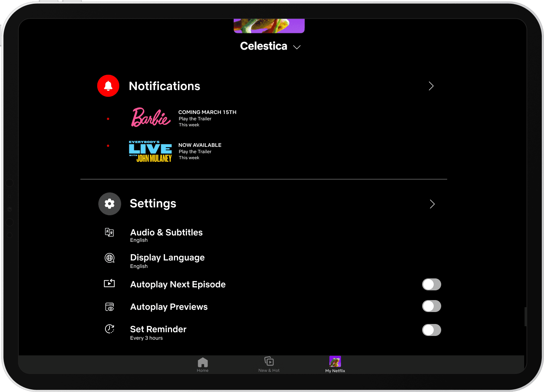Click the Celestica profile name

point(264,46)
